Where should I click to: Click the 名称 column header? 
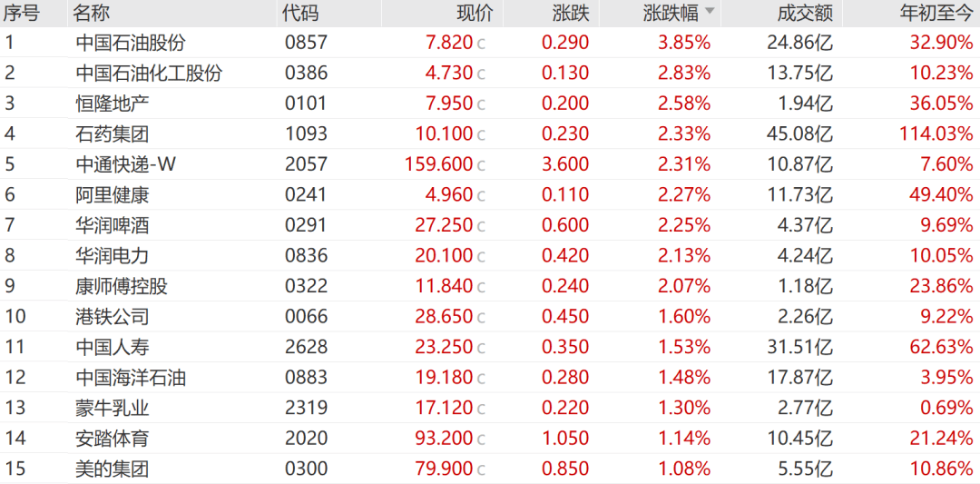click(92, 13)
